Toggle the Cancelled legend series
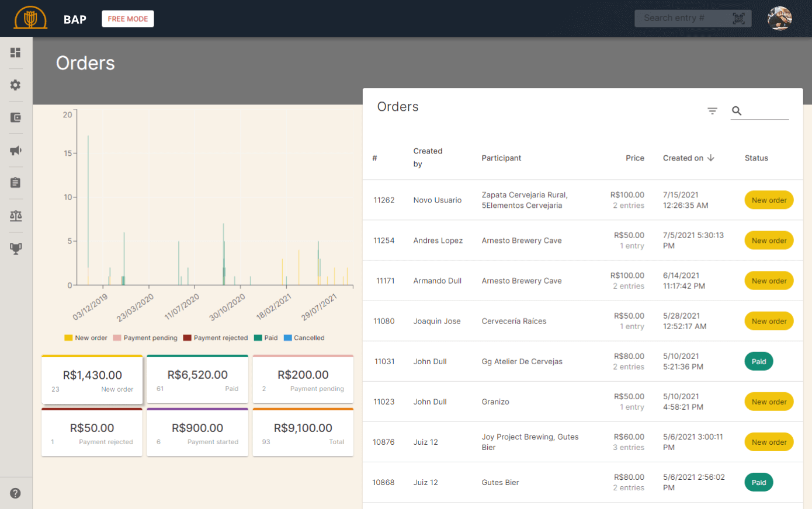Image resolution: width=812 pixels, height=509 pixels. point(304,338)
